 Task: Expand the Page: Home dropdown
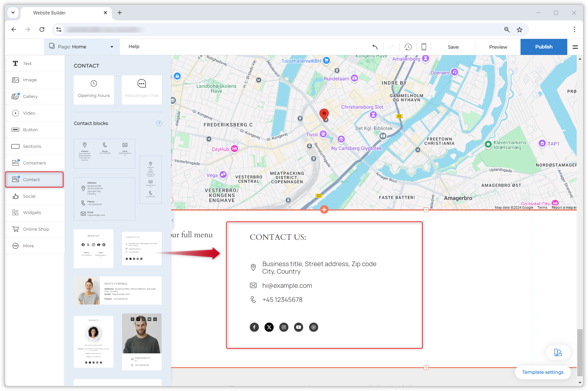click(x=82, y=47)
